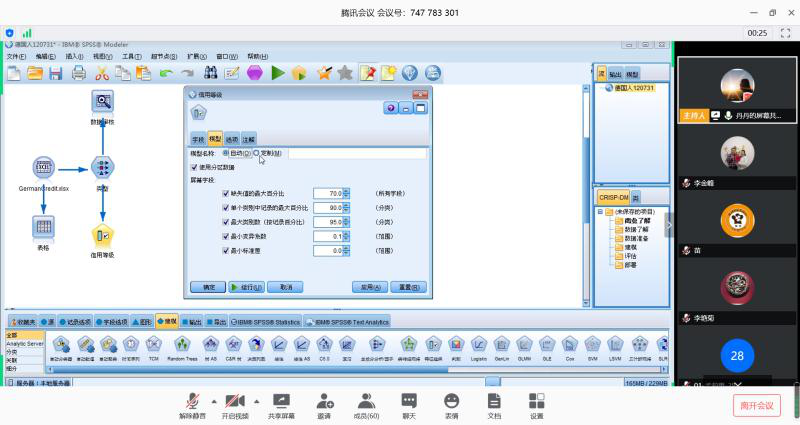Image resolution: width=800 pixels, height=425 pixels.
Task: Toggle 缺失值的最大百分比 checkbox
Action: (226, 193)
